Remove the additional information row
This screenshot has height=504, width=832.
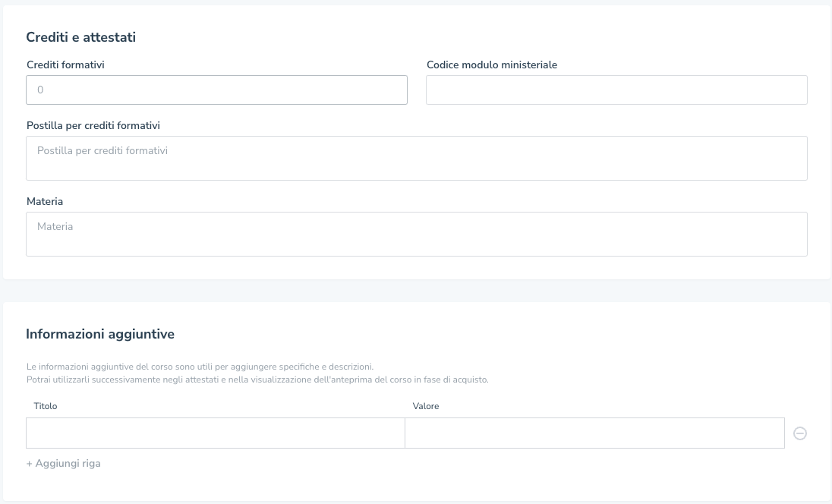tap(799, 433)
